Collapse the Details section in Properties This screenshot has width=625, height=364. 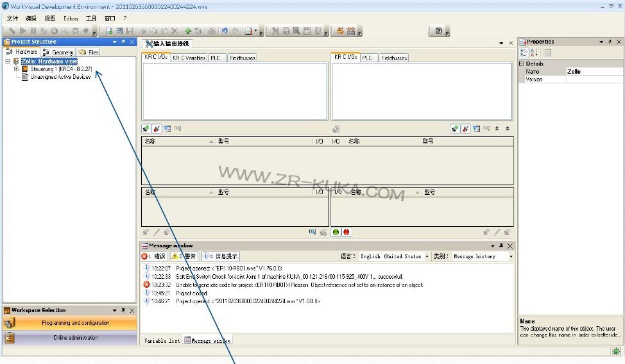(x=522, y=63)
